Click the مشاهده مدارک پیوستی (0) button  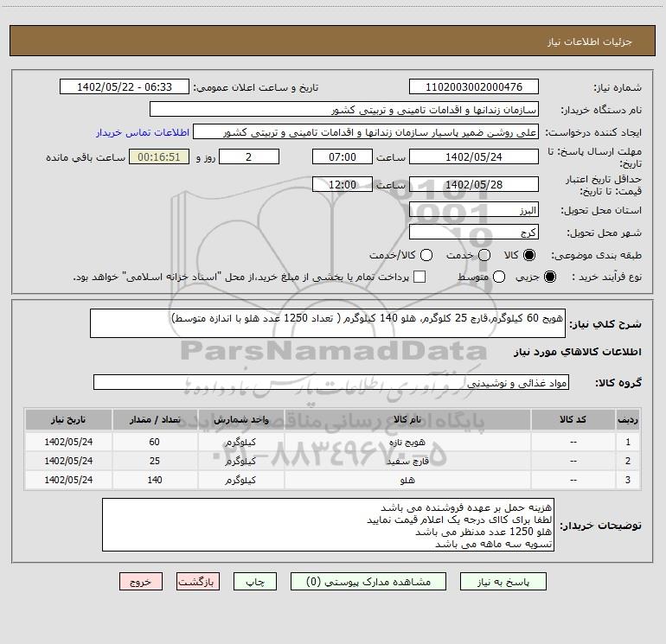pyautogui.click(x=368, y=582)
